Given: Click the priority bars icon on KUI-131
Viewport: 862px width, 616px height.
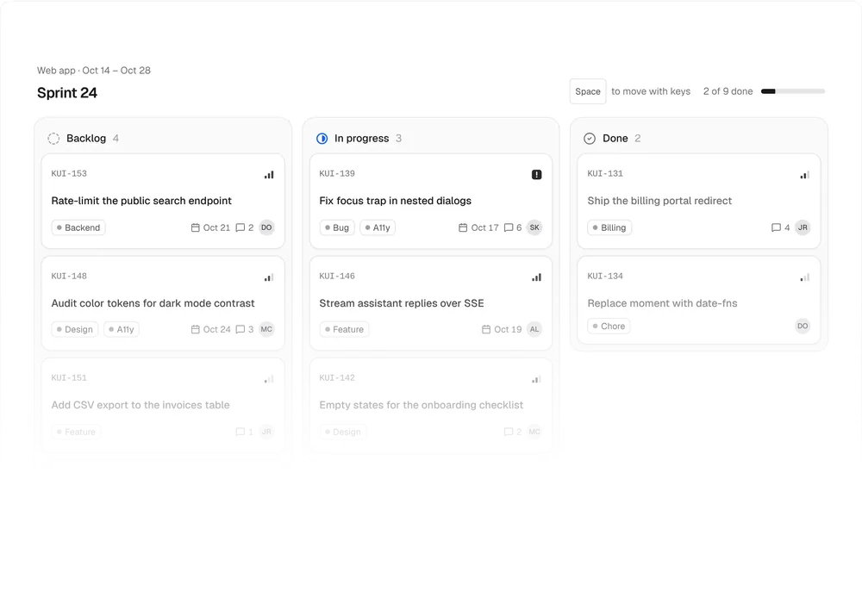Looking at the screenshot, I should 805,175.
